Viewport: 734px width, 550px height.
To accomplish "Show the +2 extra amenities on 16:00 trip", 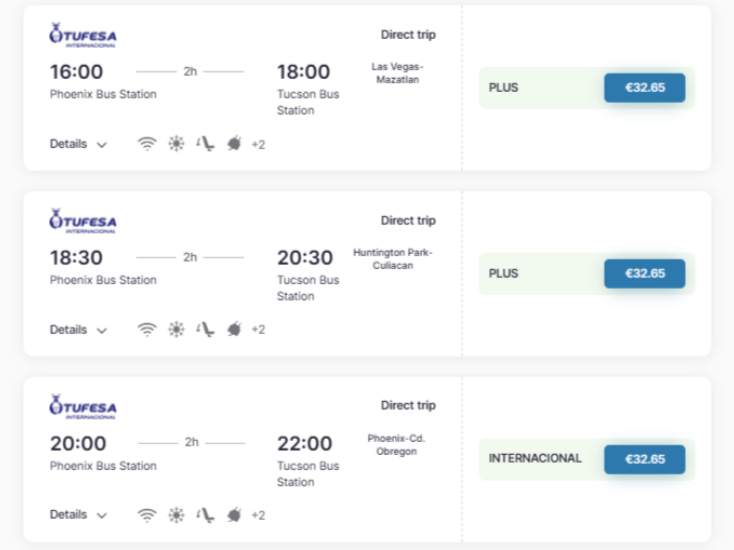I will pos(258,144).
